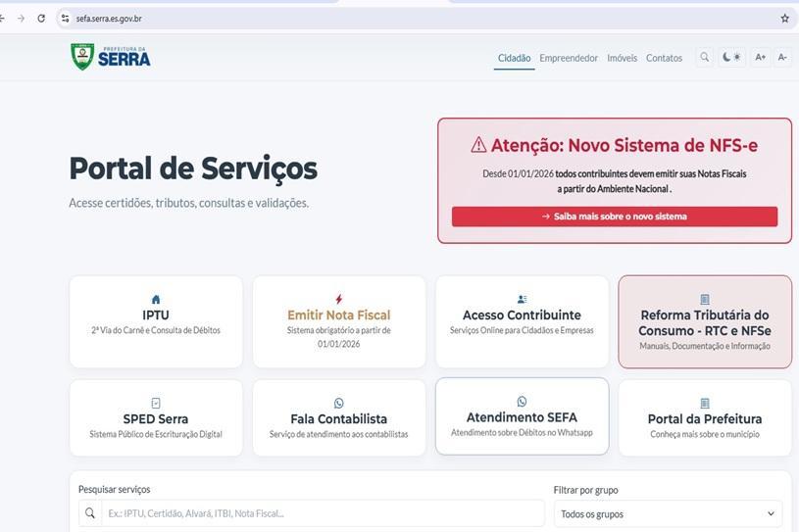
Task: Click text 2ª Via do Carnê e Consulta de Débitos
Action: tap(156, 330)
